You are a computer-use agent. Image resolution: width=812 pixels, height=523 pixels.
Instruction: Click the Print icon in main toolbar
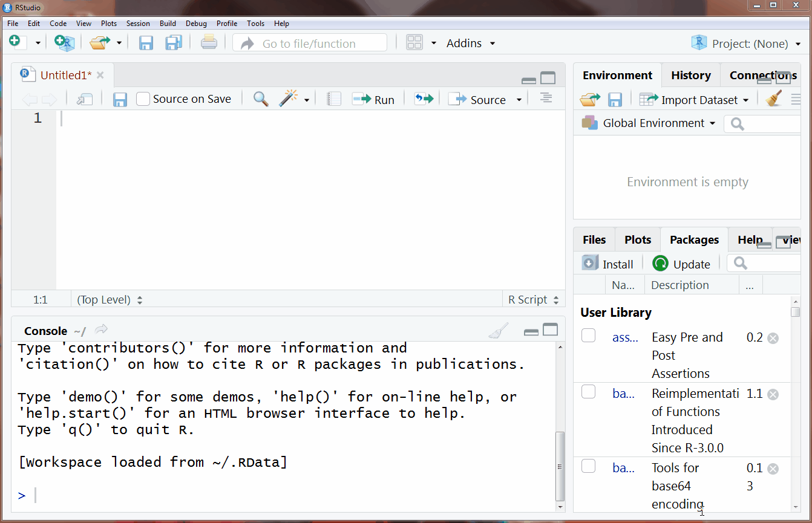click(x=209, y=43)
